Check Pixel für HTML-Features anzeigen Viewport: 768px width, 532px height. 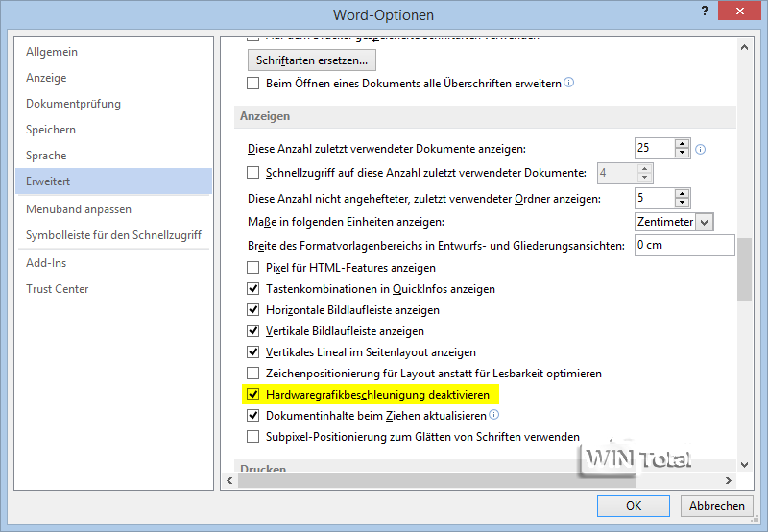coord(252,268)
